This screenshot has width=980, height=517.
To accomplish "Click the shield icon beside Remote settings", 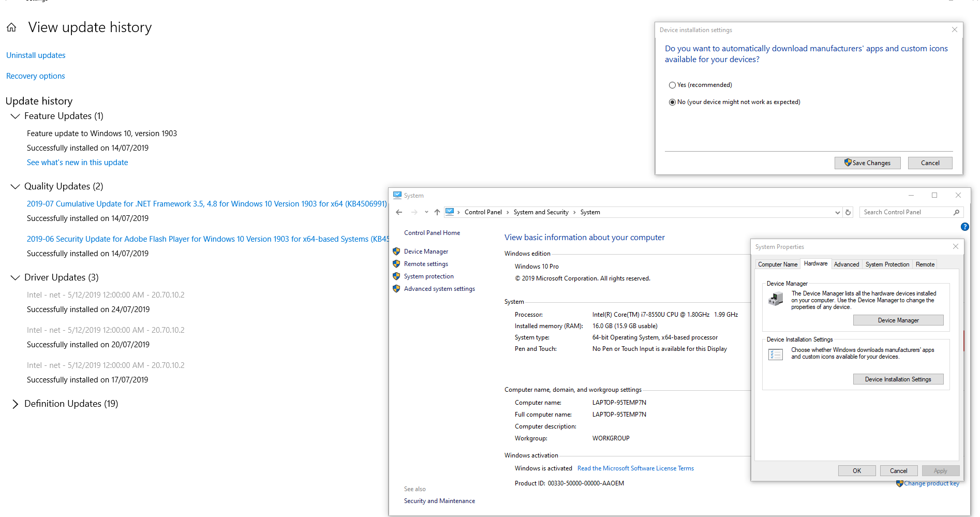I will pyautogui.click(x=396, y=264).
